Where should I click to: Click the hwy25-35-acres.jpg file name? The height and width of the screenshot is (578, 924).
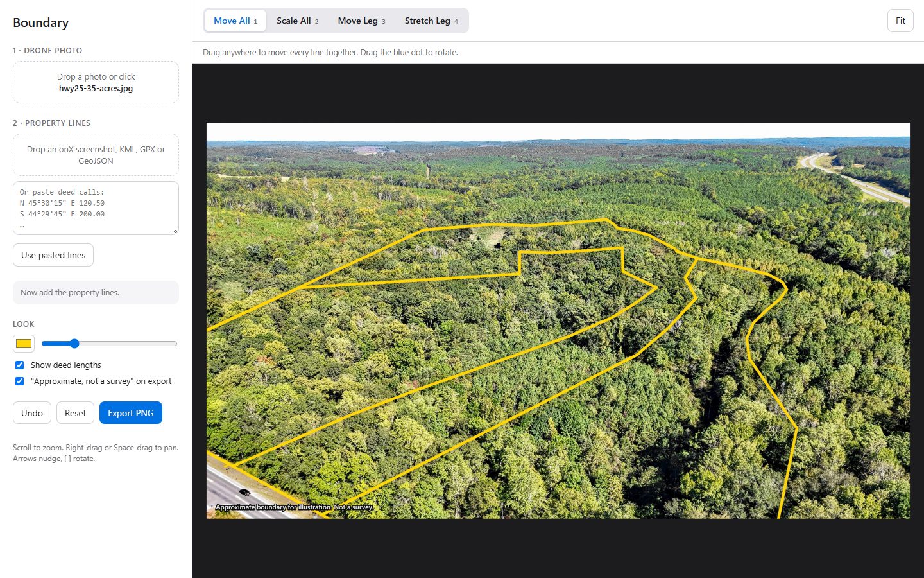point(96,89)
